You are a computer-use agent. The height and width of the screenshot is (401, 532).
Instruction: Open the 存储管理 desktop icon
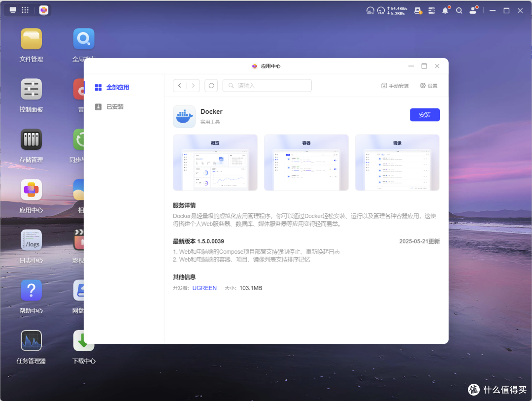tap(31, 139)
